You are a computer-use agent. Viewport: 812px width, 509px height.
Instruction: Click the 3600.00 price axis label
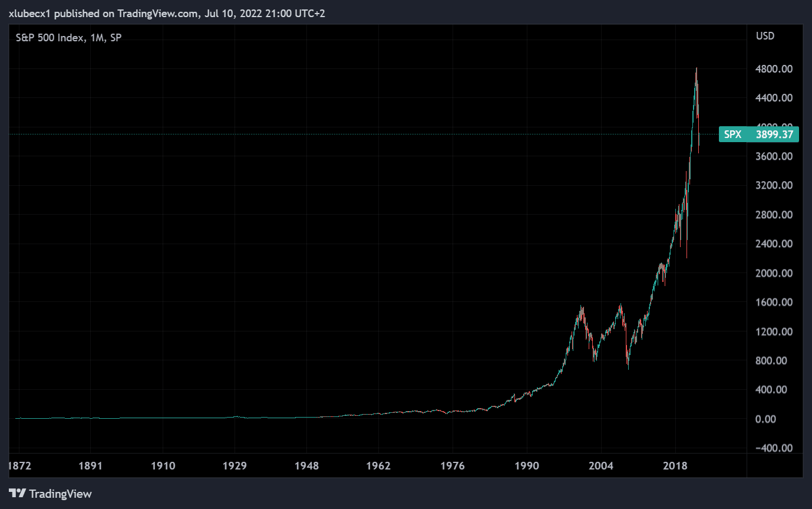774,156
